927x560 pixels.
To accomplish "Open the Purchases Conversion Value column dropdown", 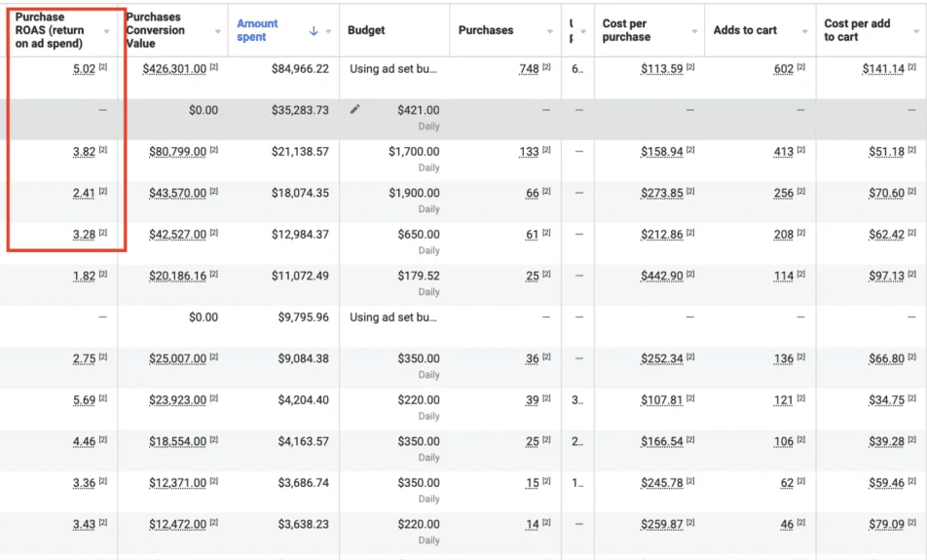I will coord(218,31).
